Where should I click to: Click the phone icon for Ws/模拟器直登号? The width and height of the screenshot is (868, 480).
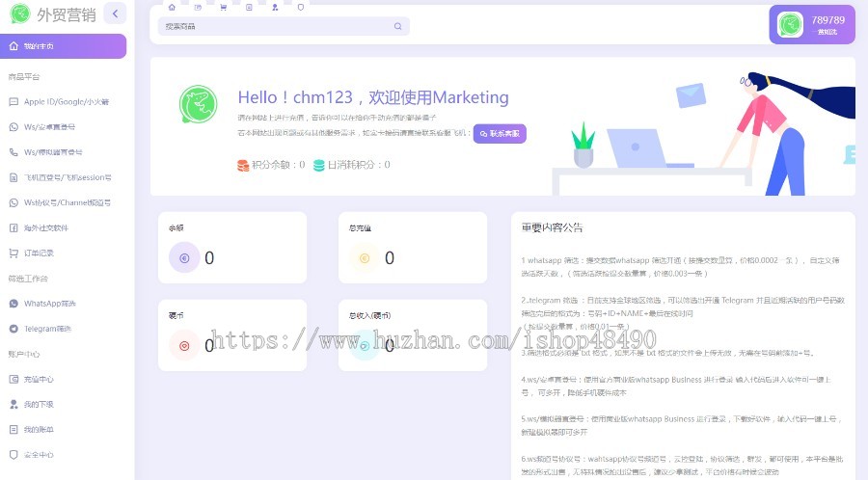coord(14,152)
